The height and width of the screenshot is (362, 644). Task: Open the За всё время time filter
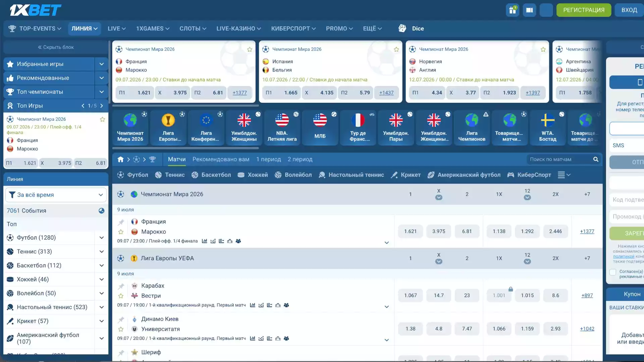click(x=56, y=195)
